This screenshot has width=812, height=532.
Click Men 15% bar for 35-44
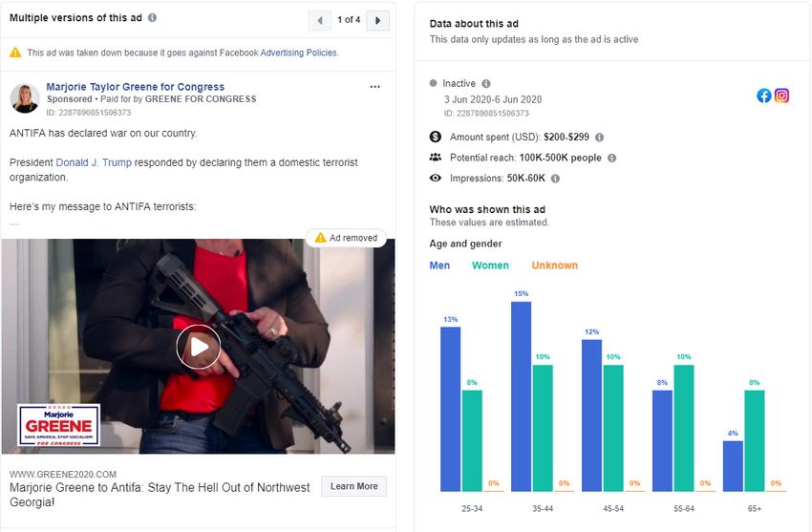pos(521,396)
